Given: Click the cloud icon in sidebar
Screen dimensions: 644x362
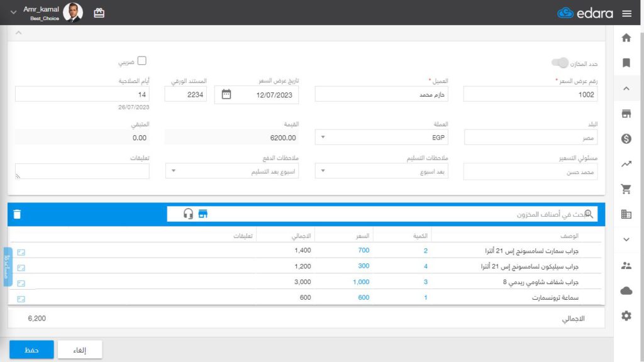Looking at the screenshot, I should (626, 290).
